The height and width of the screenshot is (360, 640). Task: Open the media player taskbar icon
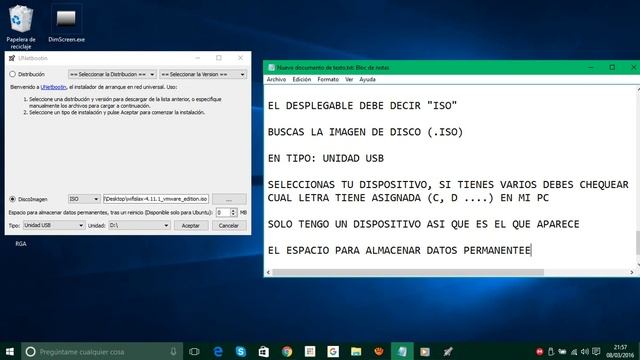pyautogui.click(x=425, y=351)
